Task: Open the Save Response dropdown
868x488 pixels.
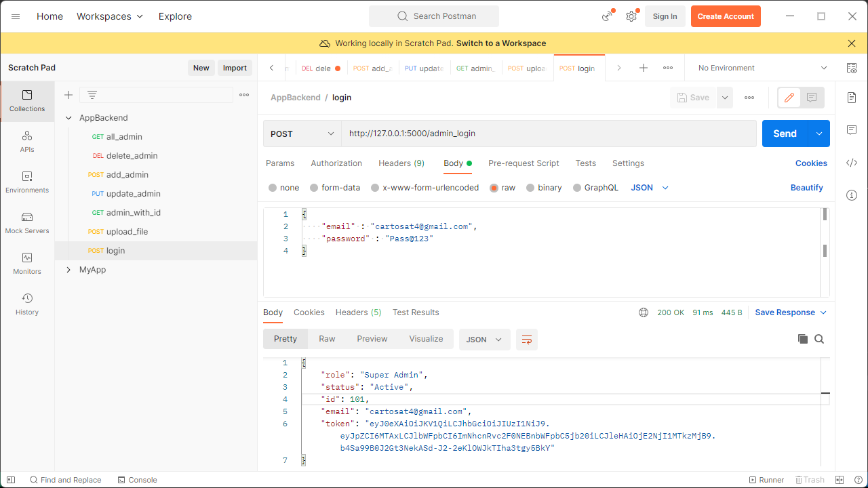Action: tap(791, 312)
